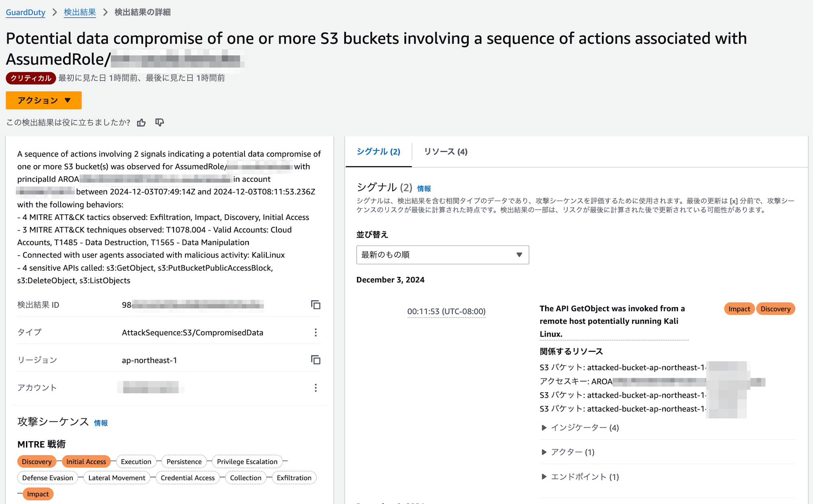Screen dimensions: 813x504
Task: Click the アクセスキー: AROA resource entry
Action: (652, 381)
